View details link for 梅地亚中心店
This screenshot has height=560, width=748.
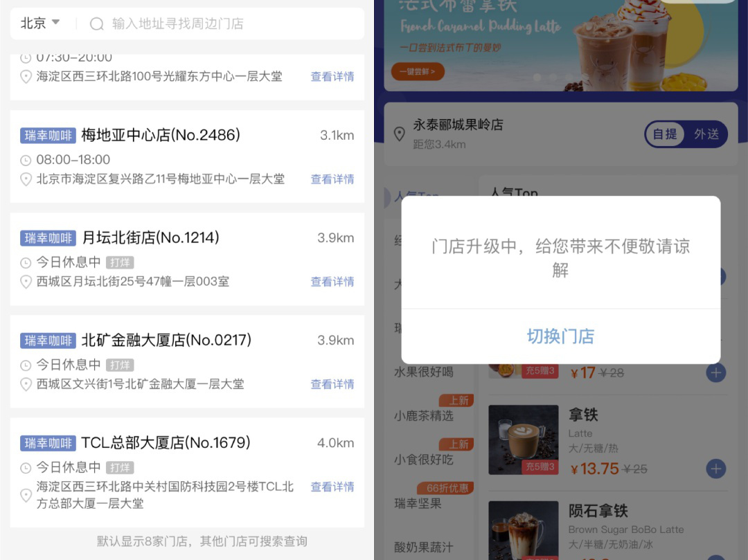(x=332, y=179)
